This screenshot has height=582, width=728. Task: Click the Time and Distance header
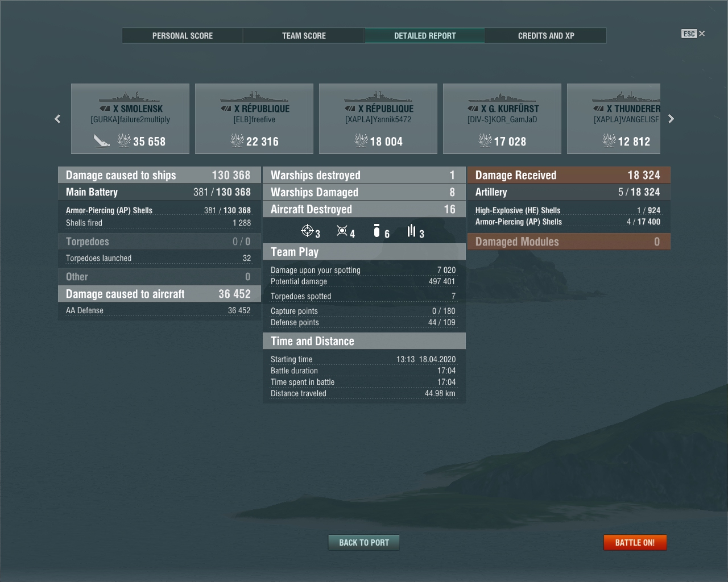[364, 341]
